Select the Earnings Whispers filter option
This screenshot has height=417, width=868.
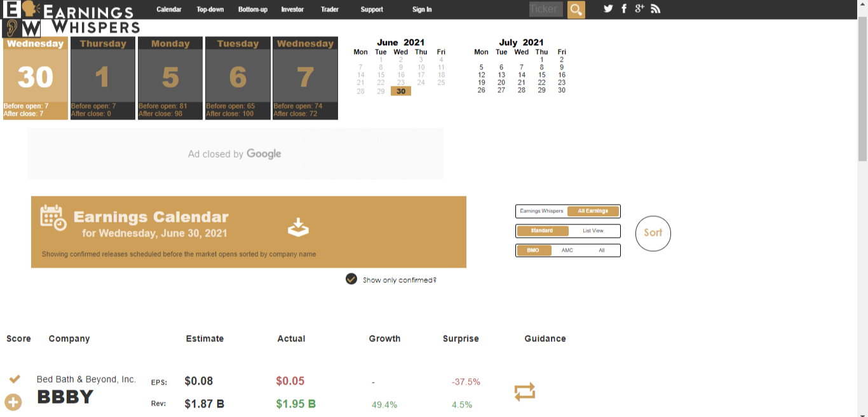541,211
